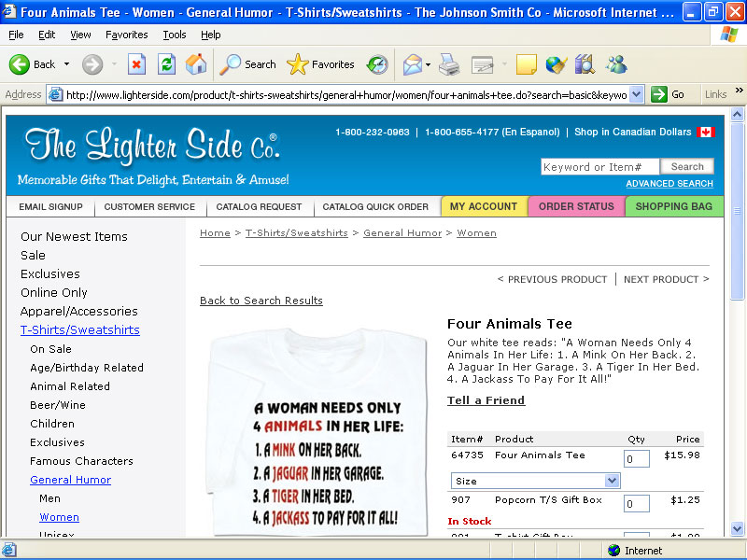The height and width of the screenshot is (560, 747).
Task: Open the Famous Characters sidebar category
Action: pos(81,461)
